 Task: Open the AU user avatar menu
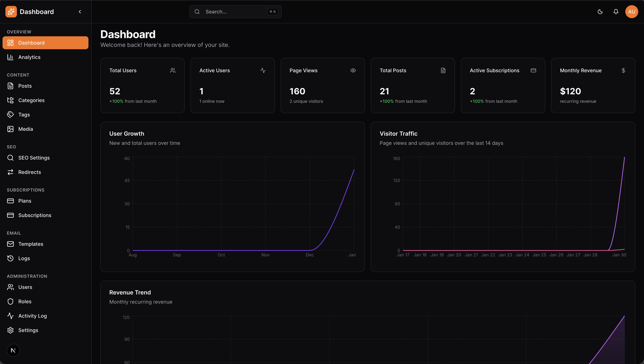pos(631,12)
